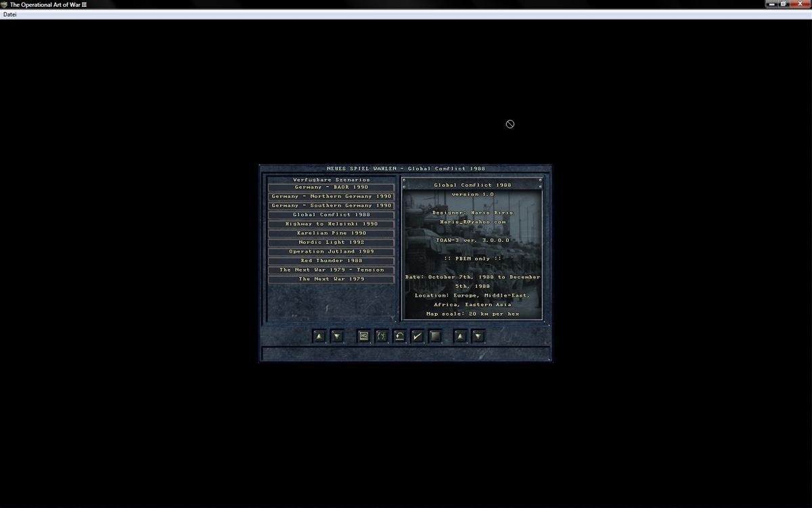Select scenario Germany - Northern Germany 1990

pos(331,196)
